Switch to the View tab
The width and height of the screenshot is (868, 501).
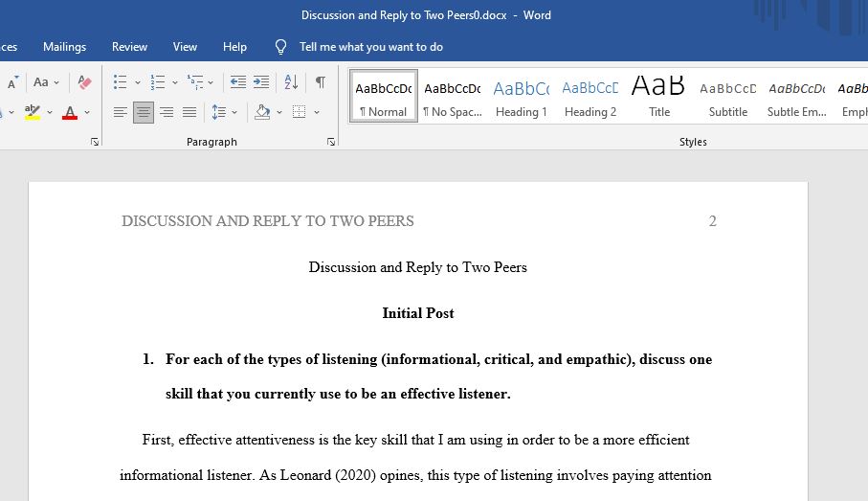(185, 47)
